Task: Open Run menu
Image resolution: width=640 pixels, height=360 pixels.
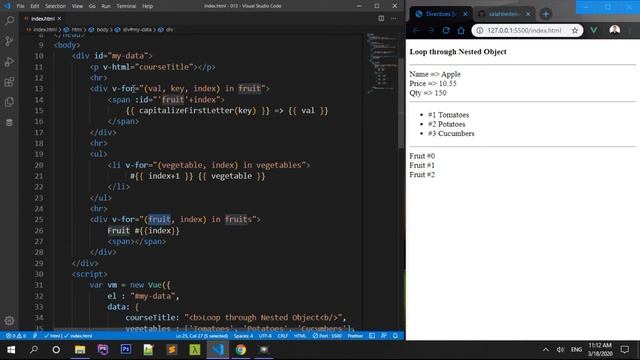Action: point(106,6)
